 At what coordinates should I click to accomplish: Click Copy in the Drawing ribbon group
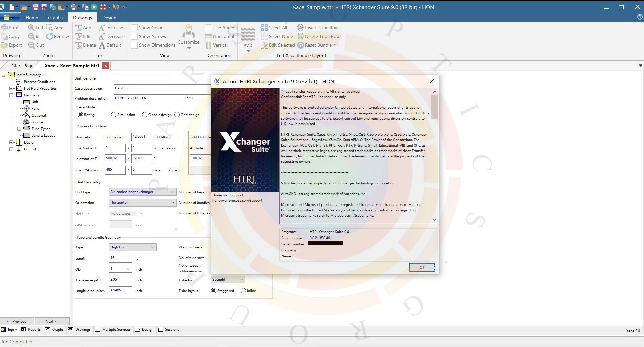10,36
